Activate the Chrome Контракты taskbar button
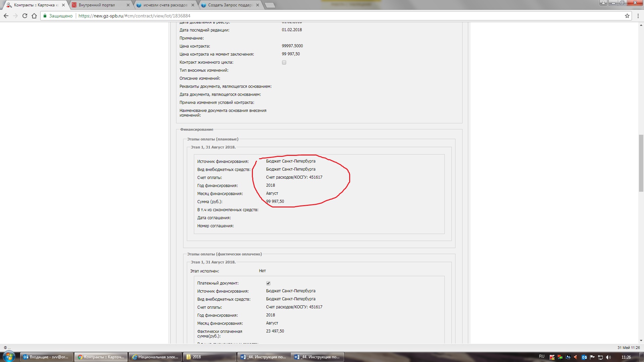This screenshot has width=644, height=362. pos(101,357)
